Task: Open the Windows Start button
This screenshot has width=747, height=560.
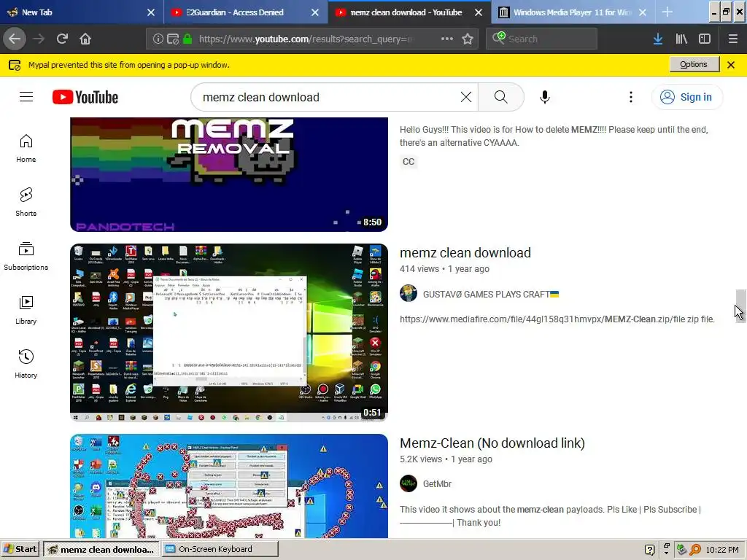Action: coord(20,549)
